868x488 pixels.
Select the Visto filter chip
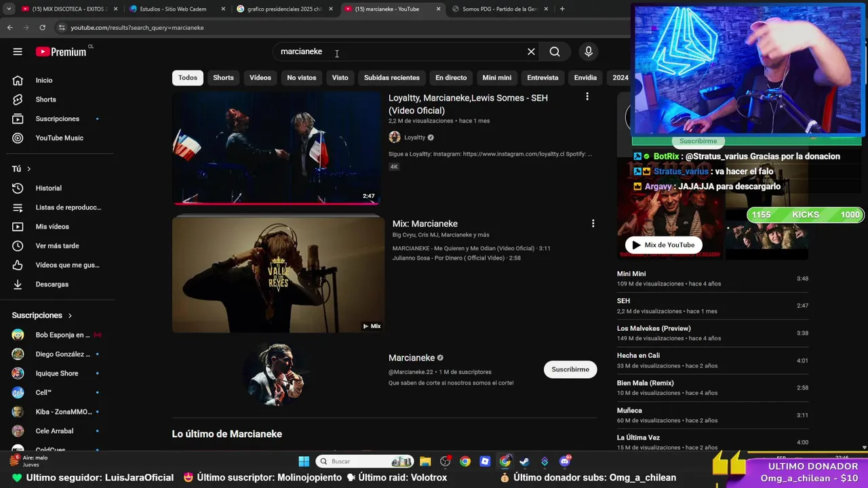(x=340, y=77)
